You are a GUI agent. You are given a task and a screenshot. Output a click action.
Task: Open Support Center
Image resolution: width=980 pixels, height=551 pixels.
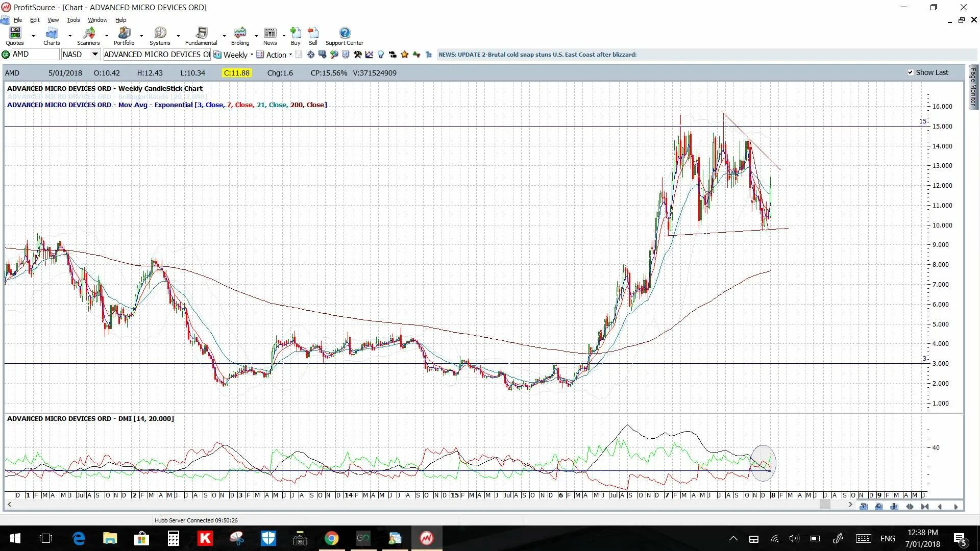click(345, 34)
